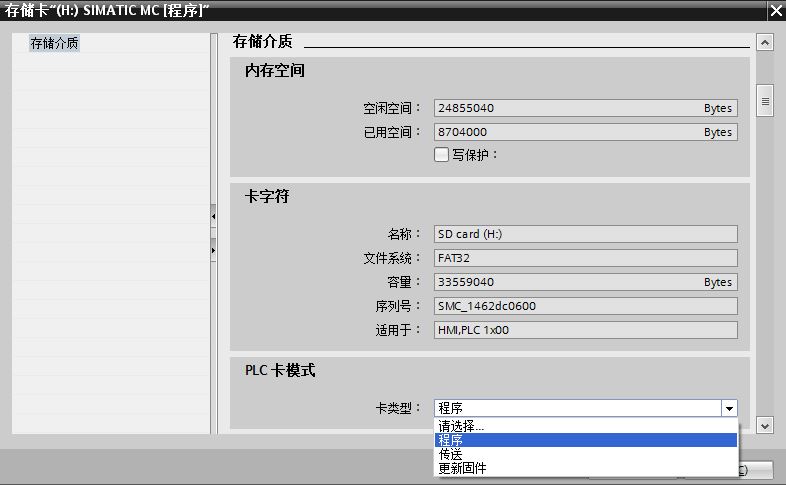This screenshot has height=485, width=786.
Task: Collapse the left navigation pane arrow
Action: [214, 216]
